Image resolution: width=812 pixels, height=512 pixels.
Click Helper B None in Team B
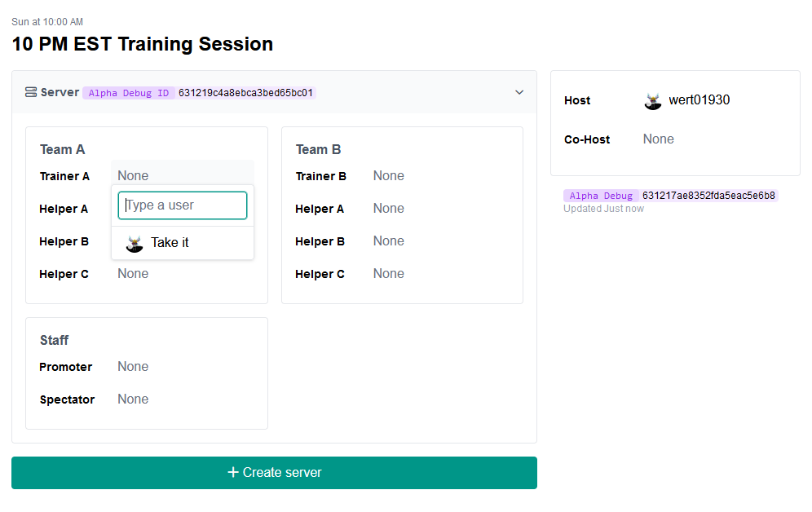(388, 241)
